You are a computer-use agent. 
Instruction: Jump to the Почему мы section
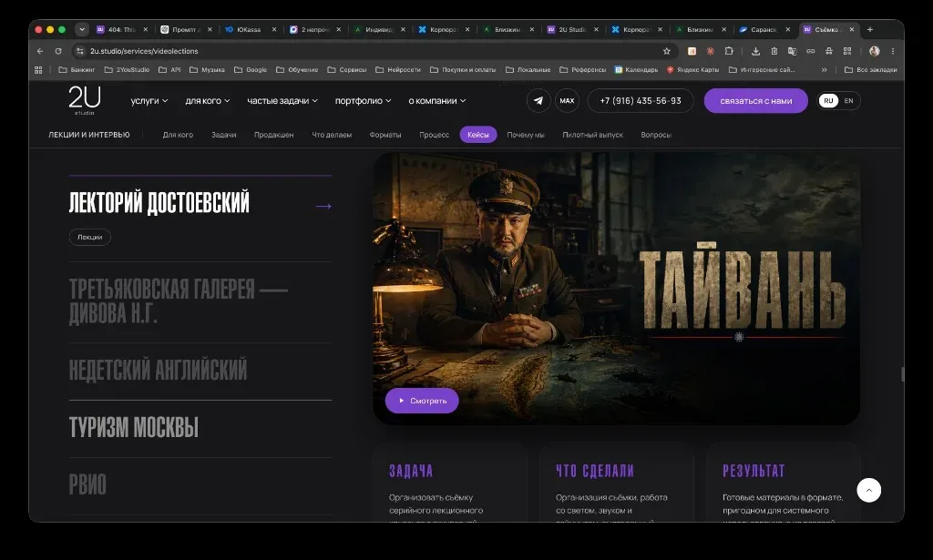pyautogui.click(x=526, y=135)
